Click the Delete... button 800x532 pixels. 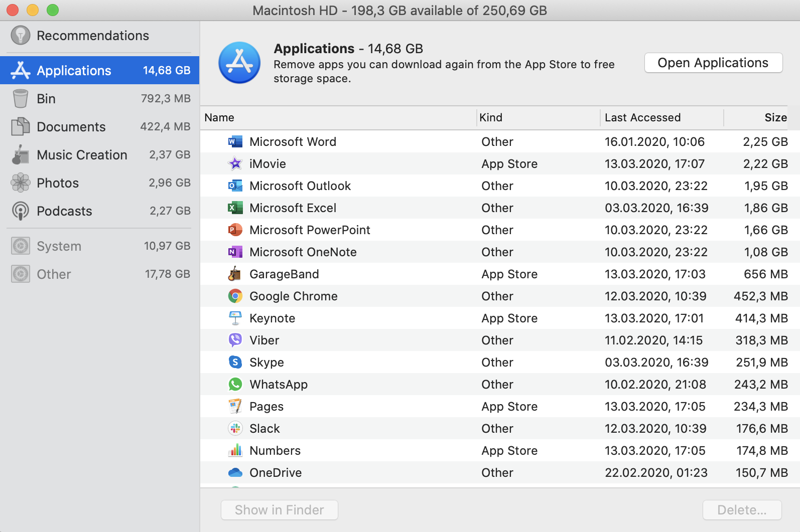click(742, 510)
